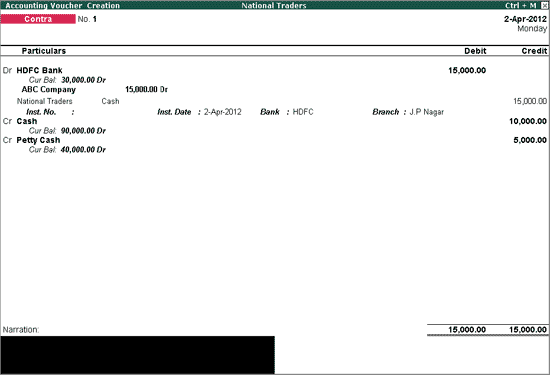Click ABC Company amount 15,000.00 Dr
Viewport: 550px width, 375px height.
point(146,89)
